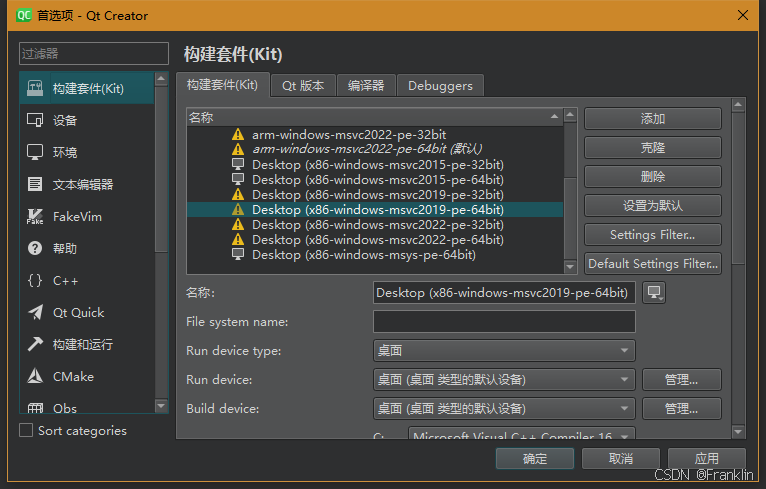Open the Build device dropdown
This screenshot has height=489, width=766.
tap(504, 408)
